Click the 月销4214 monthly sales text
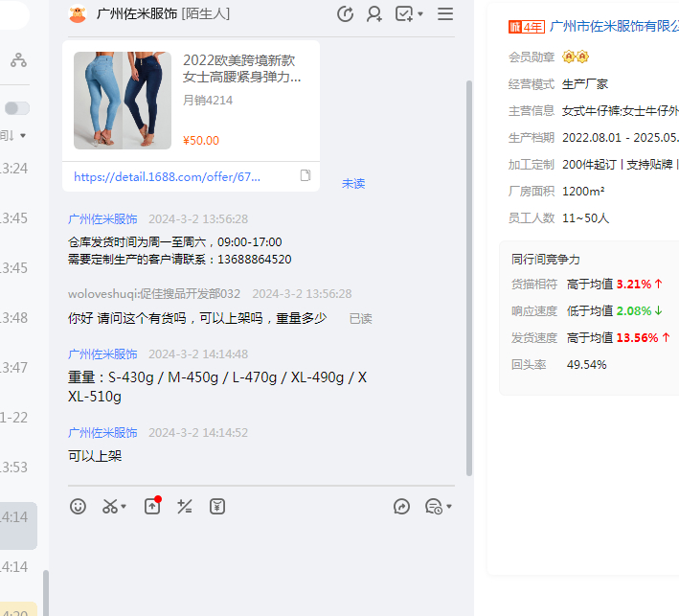679x616 pixels. coord(208,101)
